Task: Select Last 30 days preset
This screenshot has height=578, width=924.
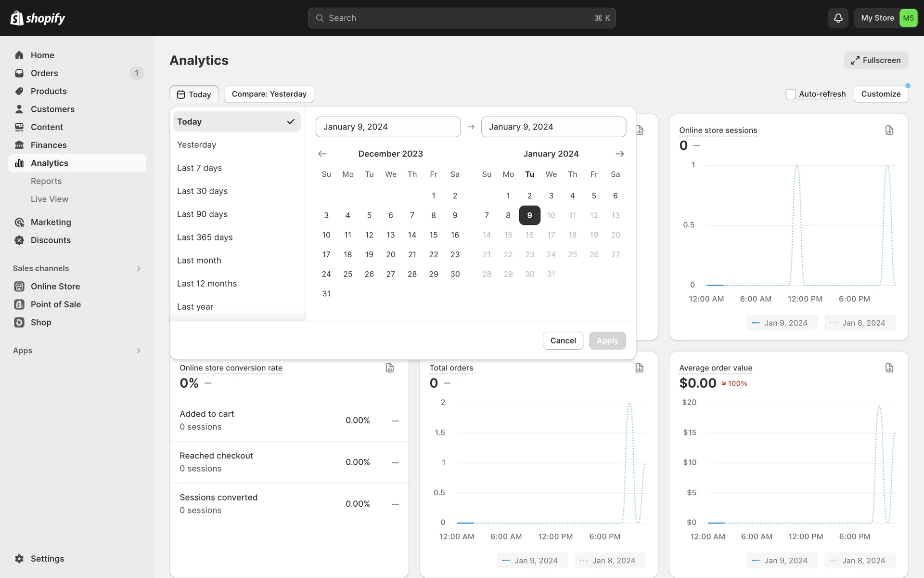Action: click(202, 191)
